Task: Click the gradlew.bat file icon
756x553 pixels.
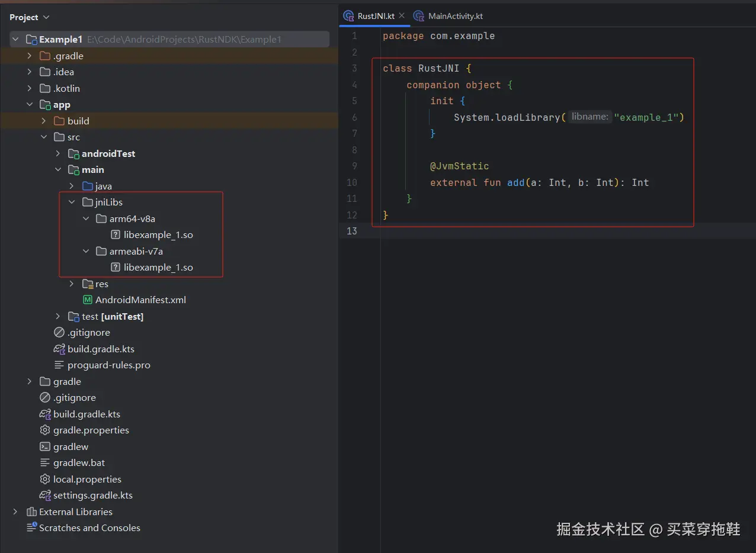Action: pyautogui.click(x=45, y=462)
